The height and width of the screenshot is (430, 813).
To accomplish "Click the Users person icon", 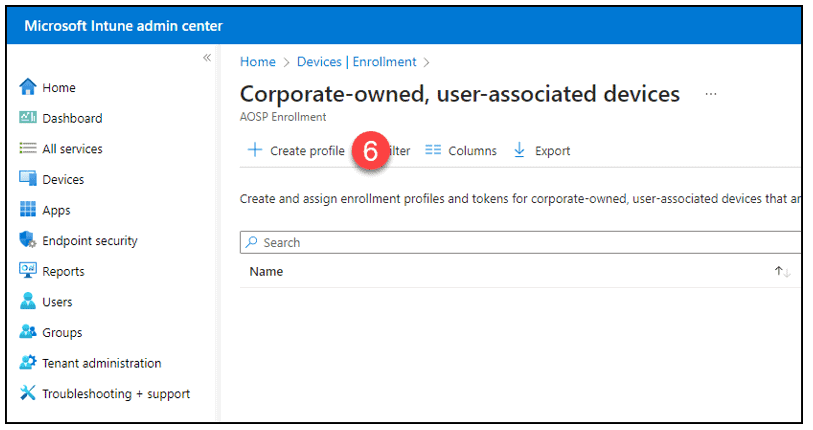I will coord(27,301).
